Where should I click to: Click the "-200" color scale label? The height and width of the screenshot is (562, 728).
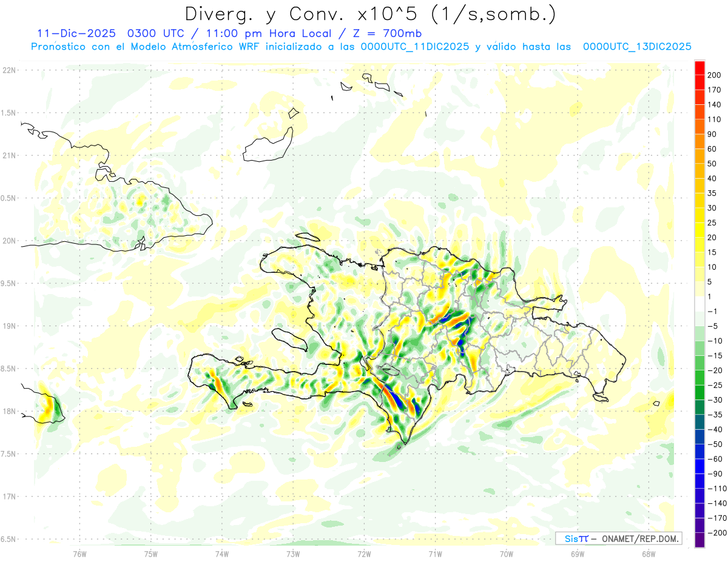(716, 533)
